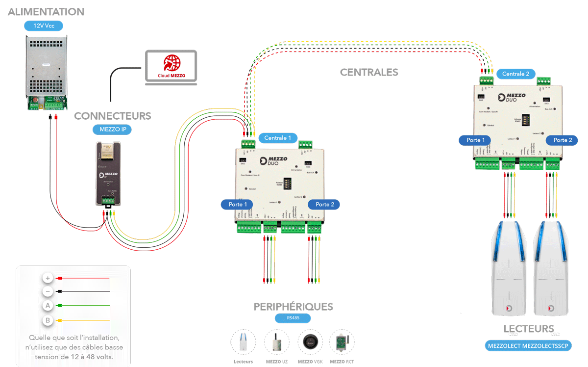Viewport: 588px width, 367px height.
Task: Click the MEZZOLECT MEZZOLECTSSCP label
Action: click(529, 346)
